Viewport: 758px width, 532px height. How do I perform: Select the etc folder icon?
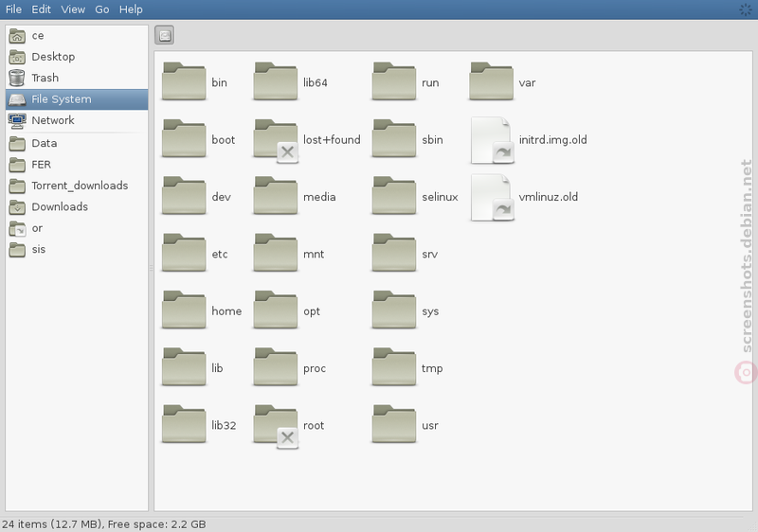(x=184, y=253)
